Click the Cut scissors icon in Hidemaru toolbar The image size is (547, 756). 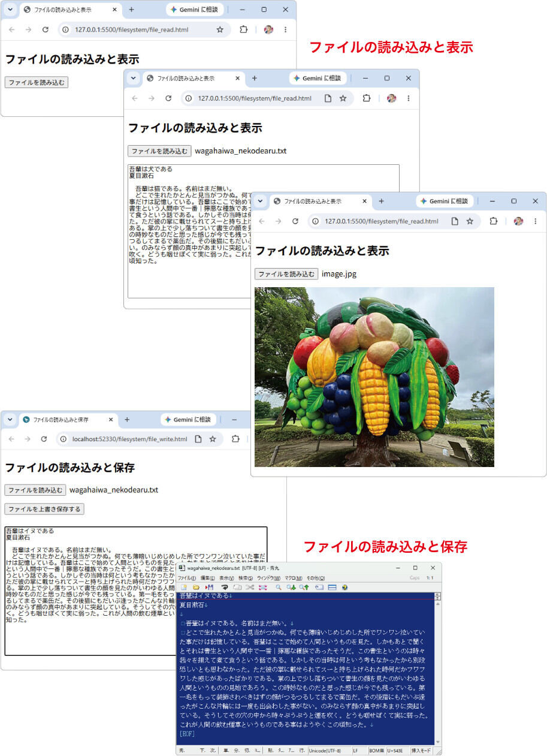[x=250, y=587]
